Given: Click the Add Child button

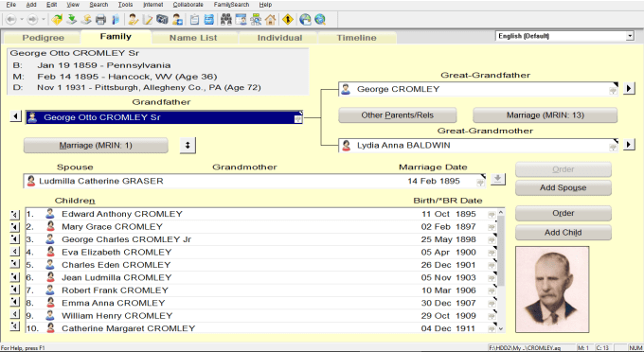Looking at the screenshot, I should [563, 233].
